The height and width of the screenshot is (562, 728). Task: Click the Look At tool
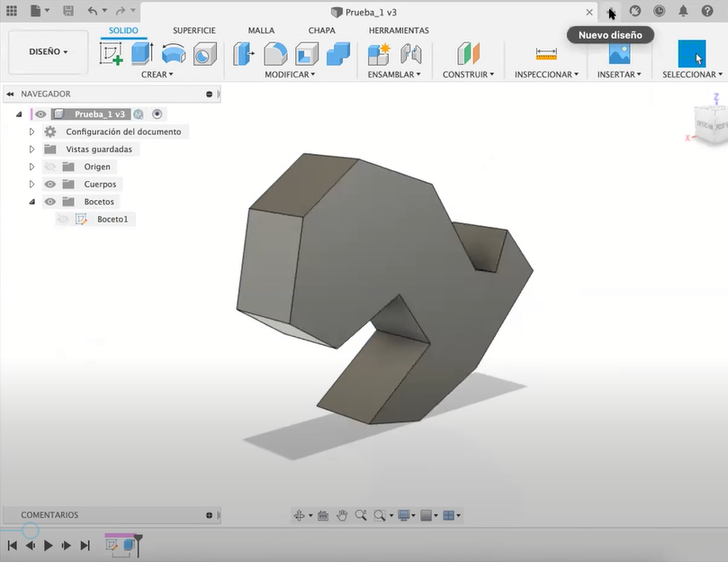click(x=323, y=515)
